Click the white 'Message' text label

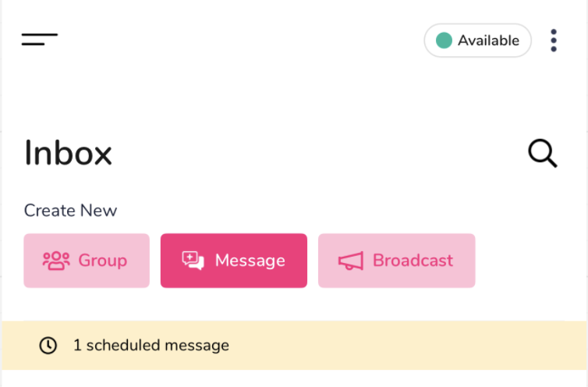[250, 261]
